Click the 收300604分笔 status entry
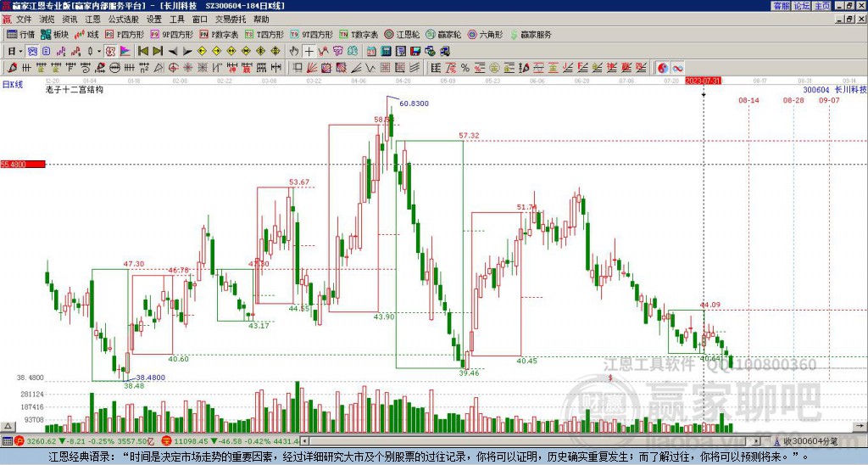This screenshot has height=465, width=868. click(810, 441)
